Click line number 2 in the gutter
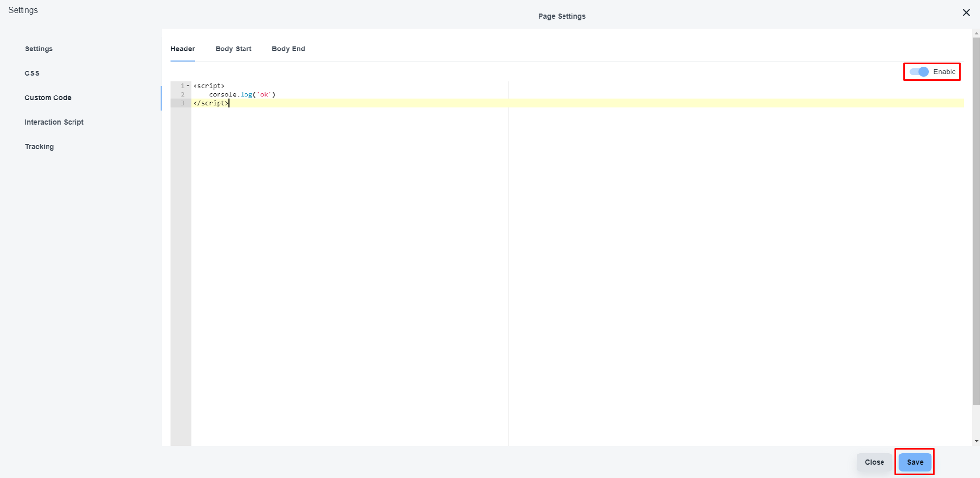Viewport: 980px width, 478px height. point(182,95)
